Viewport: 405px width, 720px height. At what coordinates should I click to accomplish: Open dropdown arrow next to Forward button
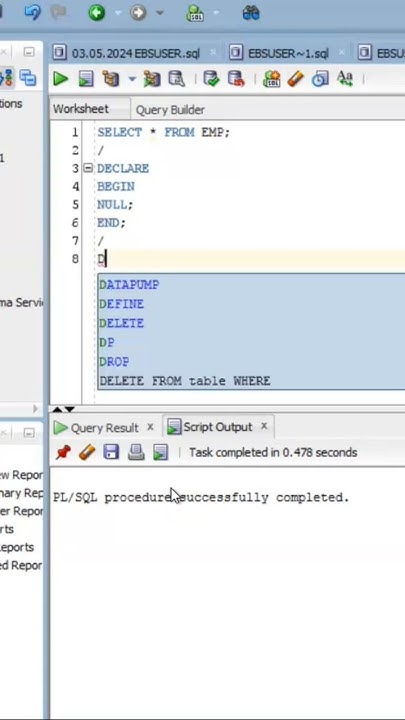160,13
